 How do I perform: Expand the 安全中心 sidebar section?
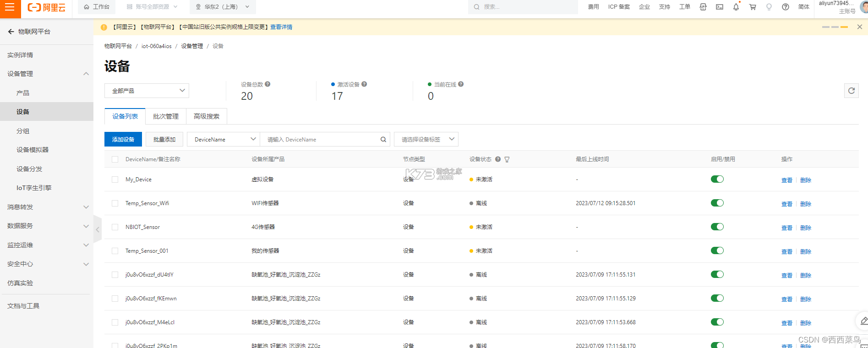(47, 264)
